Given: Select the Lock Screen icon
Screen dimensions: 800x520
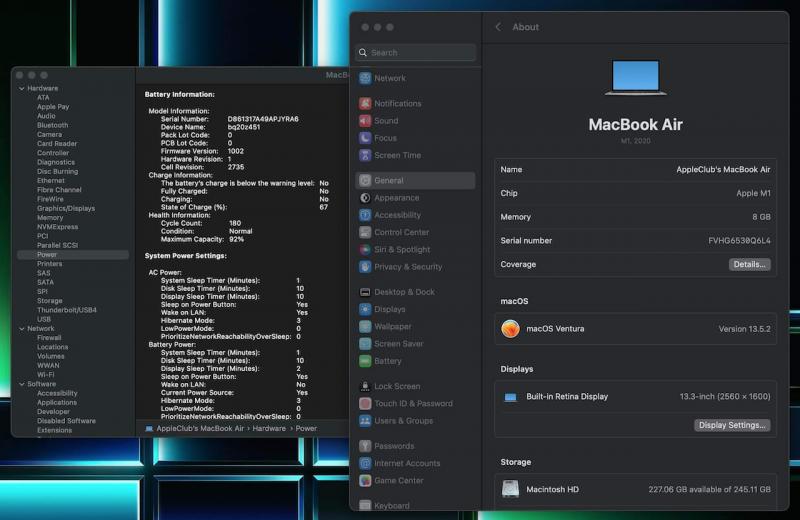Looking at the screenshot, I should pyautogui.click(x=365, y=386).
